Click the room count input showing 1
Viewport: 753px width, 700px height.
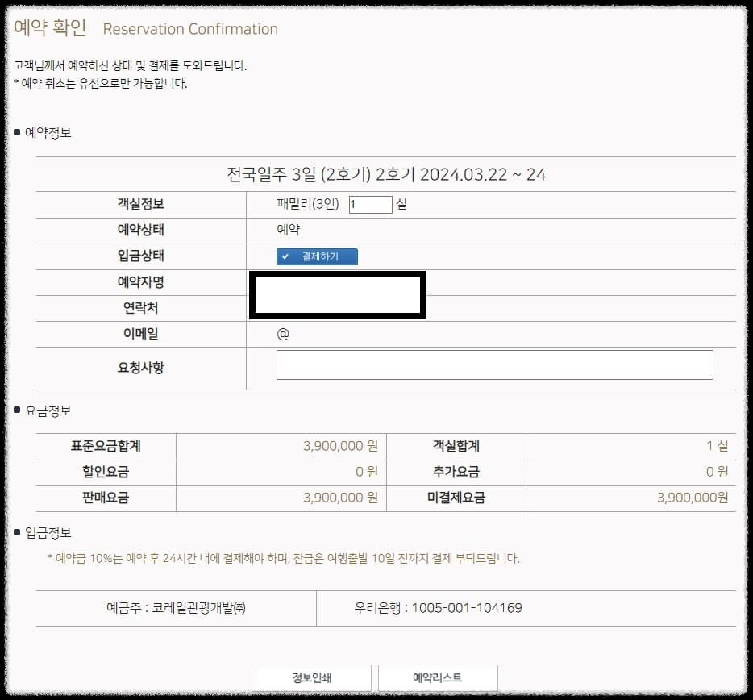pyautogui.click(x=370, y=204)
